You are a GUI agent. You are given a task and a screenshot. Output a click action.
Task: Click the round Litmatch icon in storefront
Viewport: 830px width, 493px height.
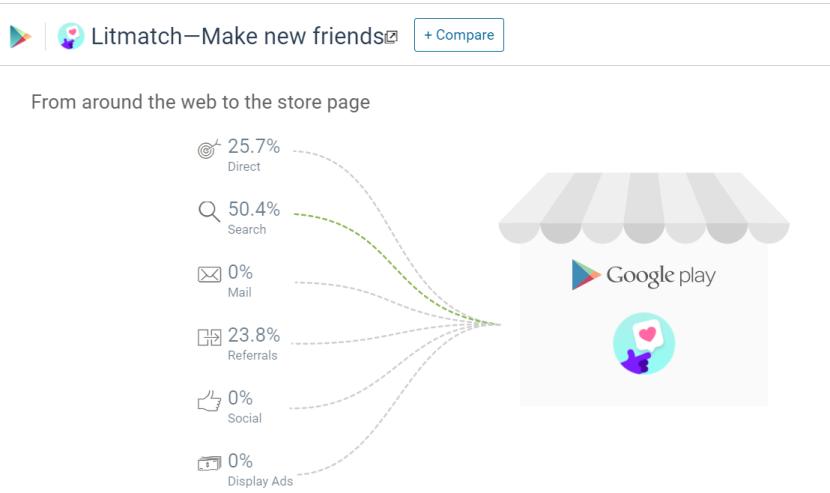click(643, 343)
